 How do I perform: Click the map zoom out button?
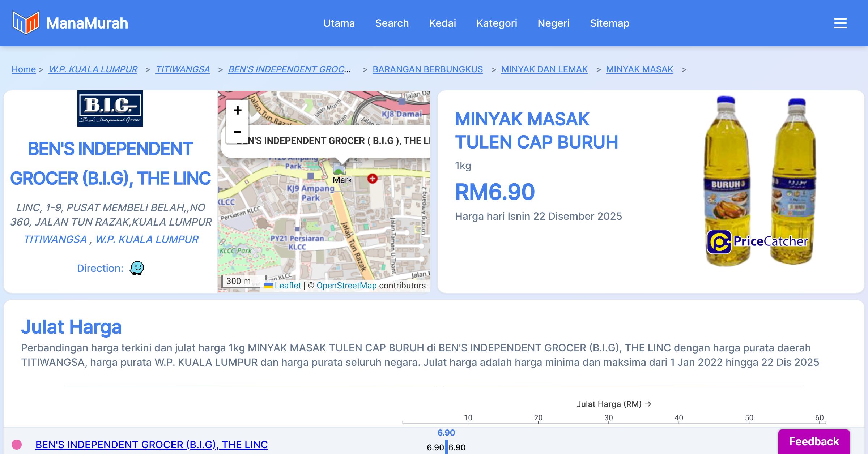coord(237,132)
